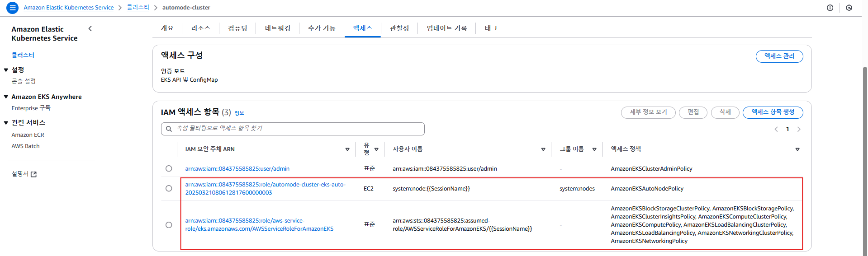
Task: Open the Enterprise 구독 sidebar link
Action: pos(31,108)
